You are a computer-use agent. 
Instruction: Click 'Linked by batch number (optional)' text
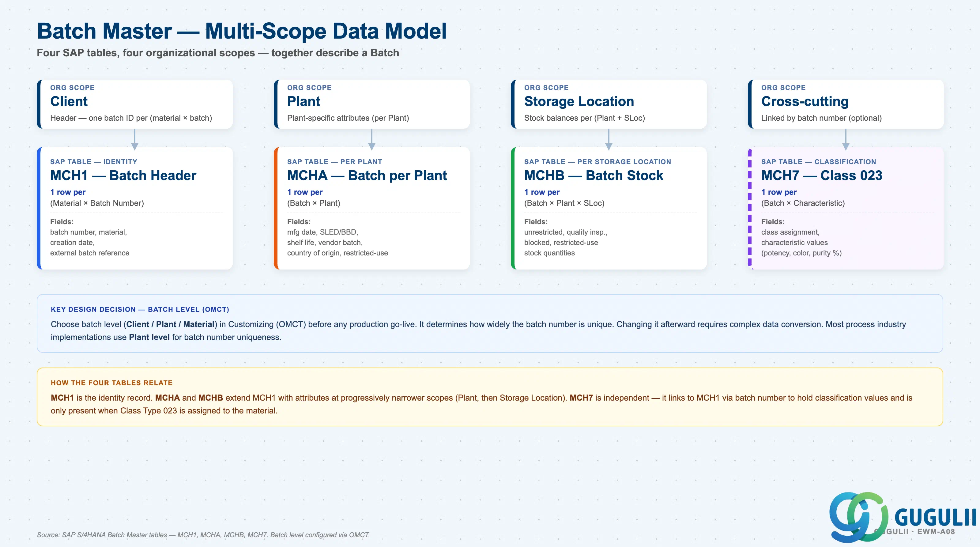click(821, 118)
